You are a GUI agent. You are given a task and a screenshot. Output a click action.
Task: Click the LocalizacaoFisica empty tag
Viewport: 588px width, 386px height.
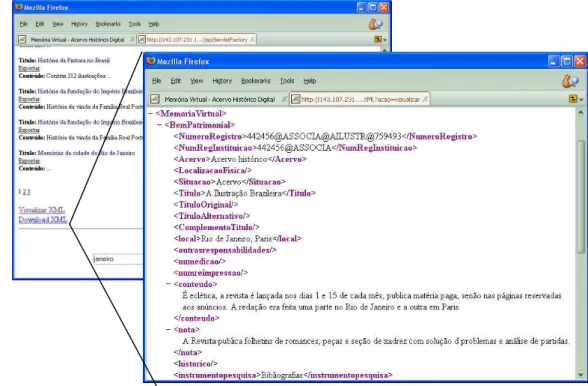tap(212, 170)
